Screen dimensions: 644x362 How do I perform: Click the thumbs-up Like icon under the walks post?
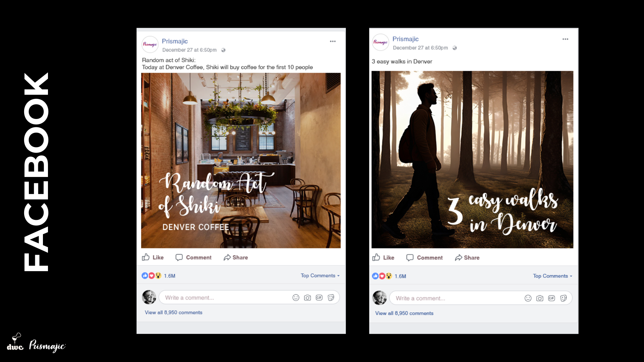point(376,257)
